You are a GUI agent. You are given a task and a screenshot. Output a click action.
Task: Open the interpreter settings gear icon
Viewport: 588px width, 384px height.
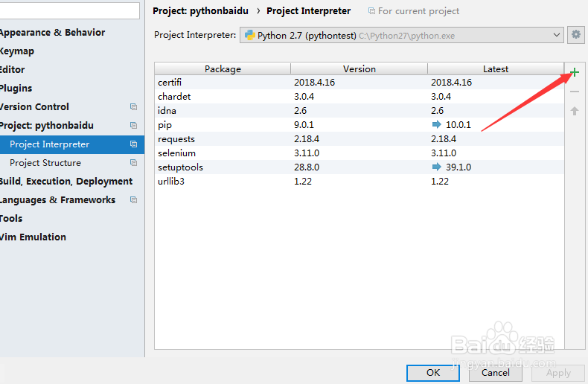(x=575, y=35)
